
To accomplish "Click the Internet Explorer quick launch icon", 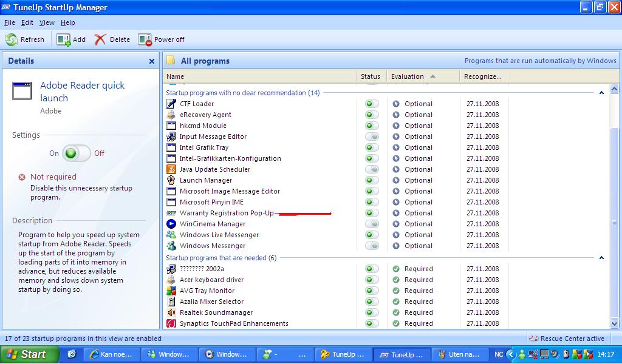I will click(72, 354).
